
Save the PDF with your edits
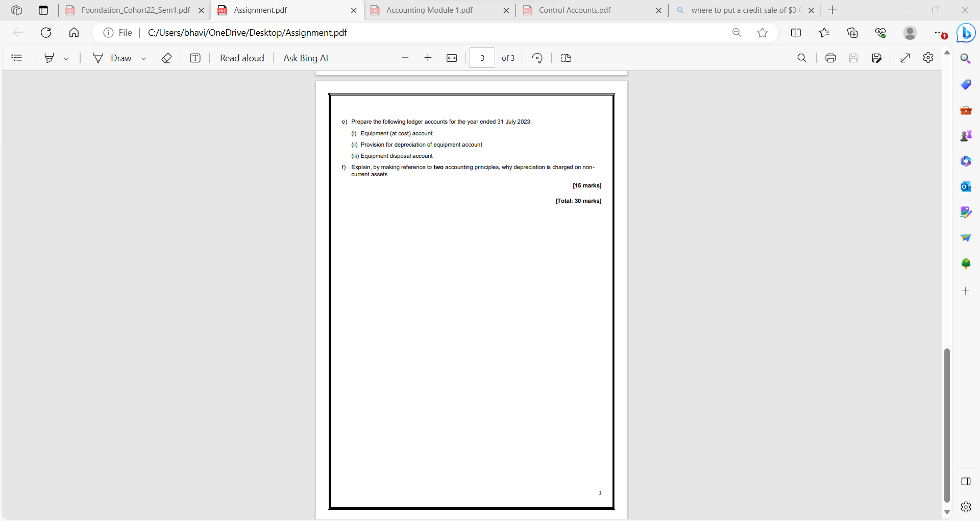tap(854, 58)
